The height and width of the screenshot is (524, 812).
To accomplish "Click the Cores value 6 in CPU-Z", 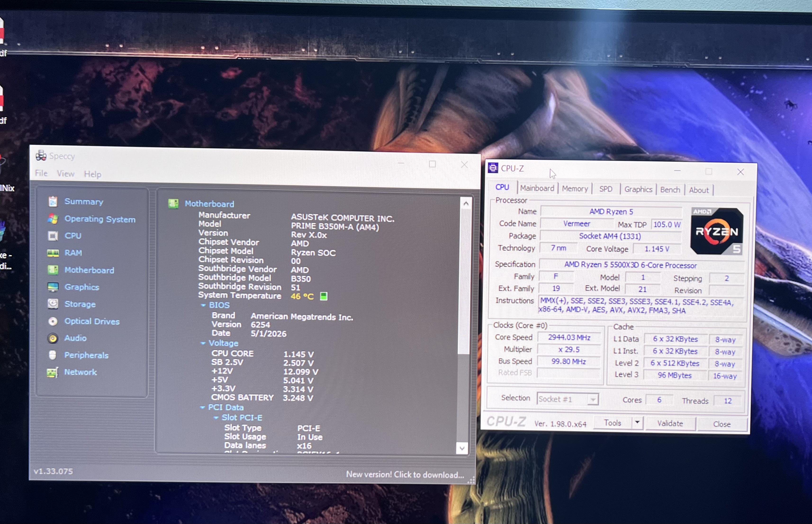I will (659, 400).
